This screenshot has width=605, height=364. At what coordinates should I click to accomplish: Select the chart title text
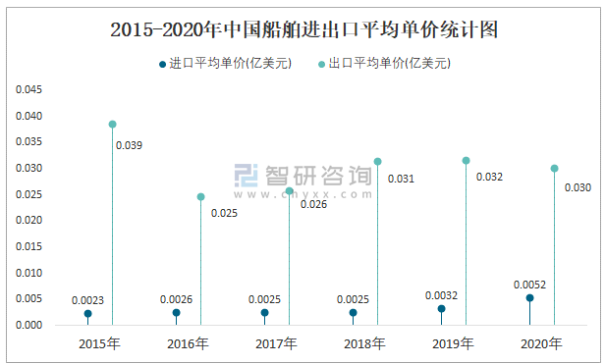[304, 29]
